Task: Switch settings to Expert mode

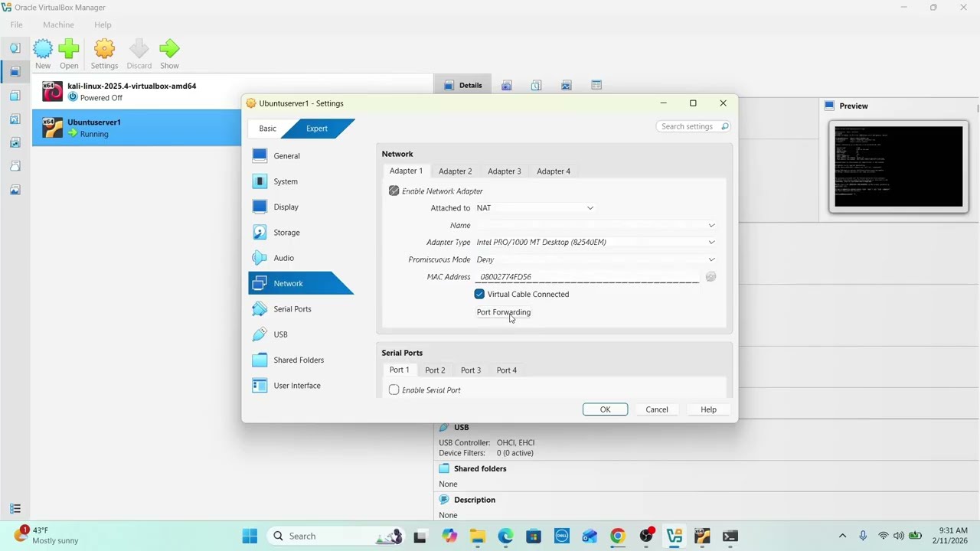Action: point(317,129)
